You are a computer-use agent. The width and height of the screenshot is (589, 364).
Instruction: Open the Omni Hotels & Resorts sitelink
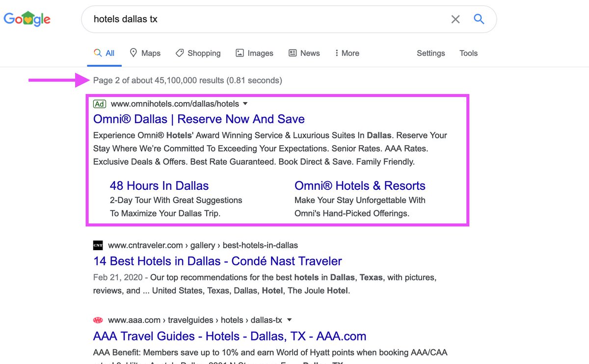point(360,185)
